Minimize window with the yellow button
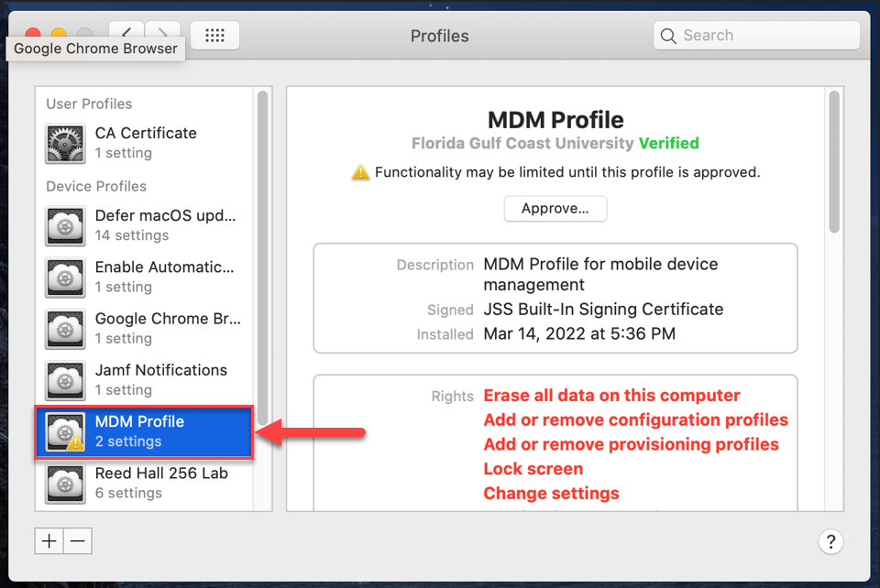The image size is (880, 588). [59, 33]
